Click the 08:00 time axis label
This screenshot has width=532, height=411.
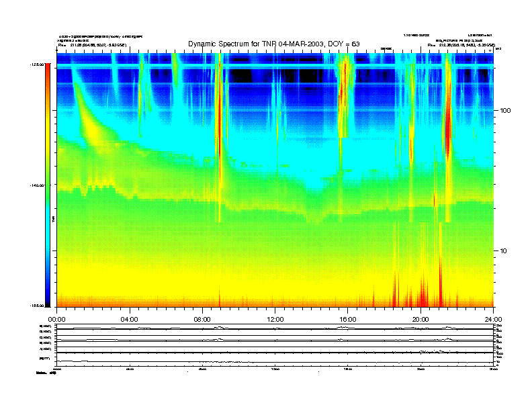pyautogui.click(x=202, y=320)
